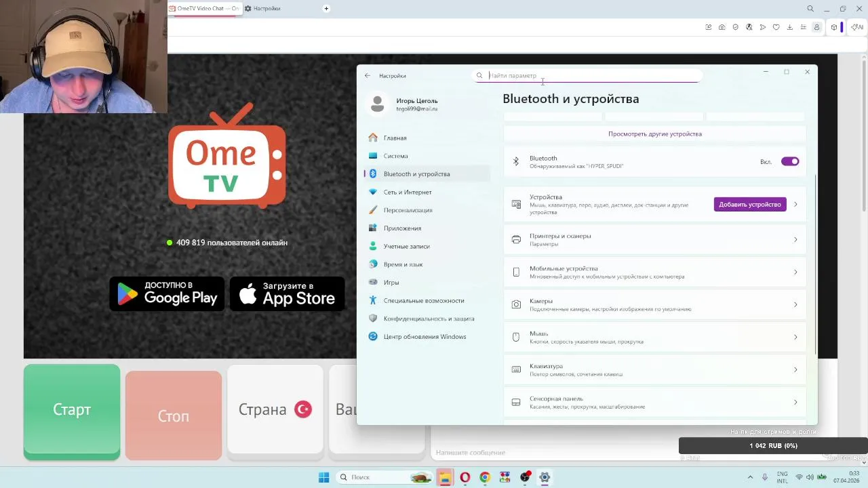Open Главная in the Settings sidebar
This screenshot has width=868, height=488.
(x=427, y=138)
